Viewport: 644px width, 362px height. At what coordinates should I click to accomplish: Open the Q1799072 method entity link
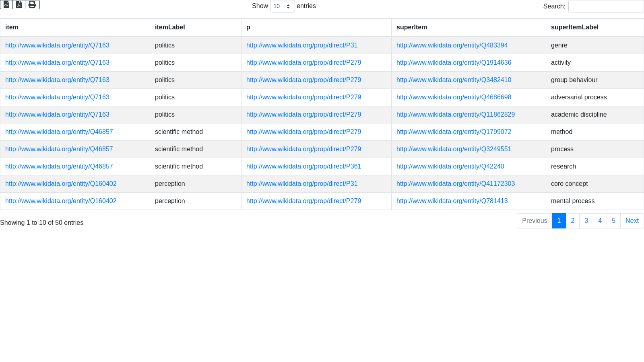coord(454,132)
